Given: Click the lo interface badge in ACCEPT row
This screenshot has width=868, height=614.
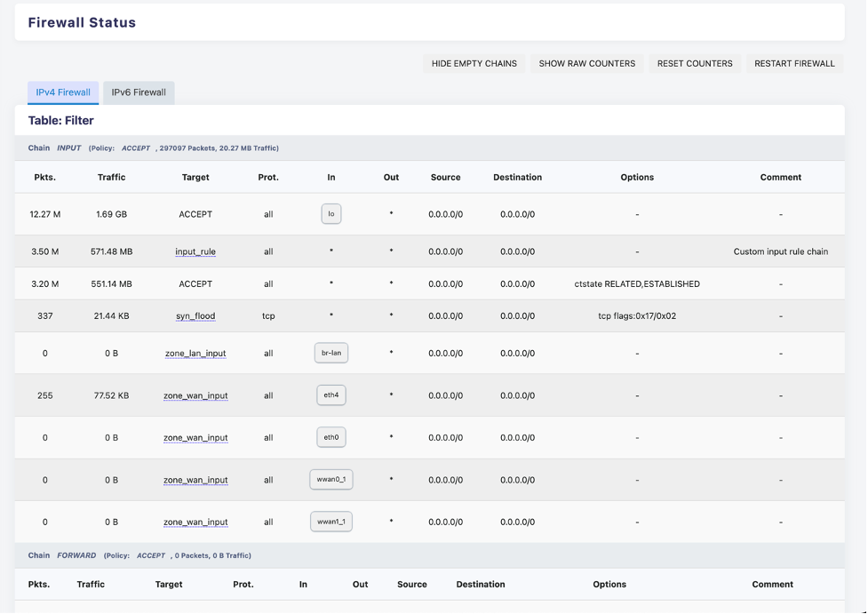Looking at the screenshot, I should pos(330,213).
